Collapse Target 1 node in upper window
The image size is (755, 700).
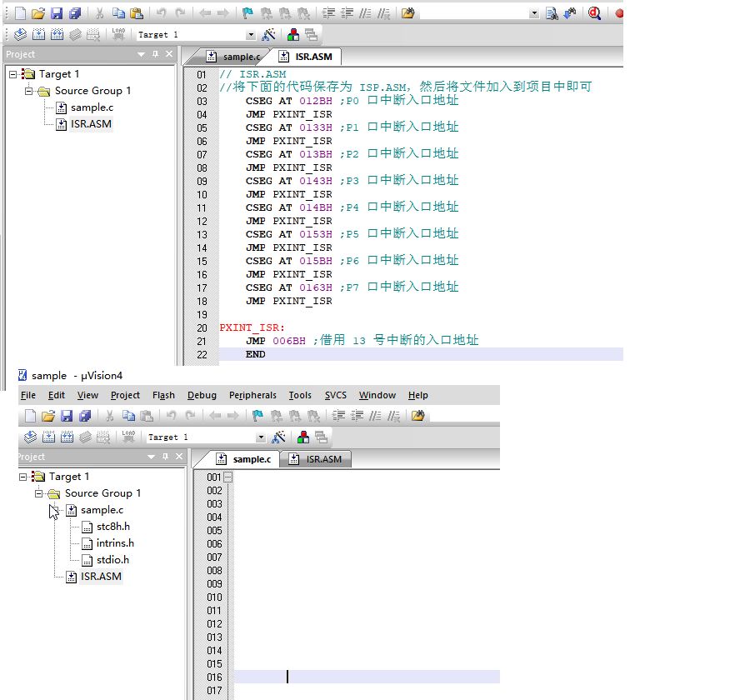tap(13, 74)
